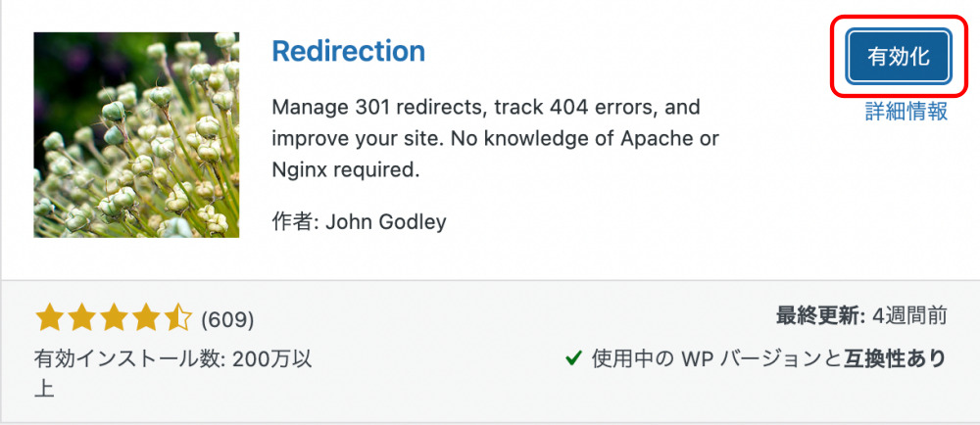The image size is (980, 425).
Task: Click the (609) ratings count
Action: 227,320
